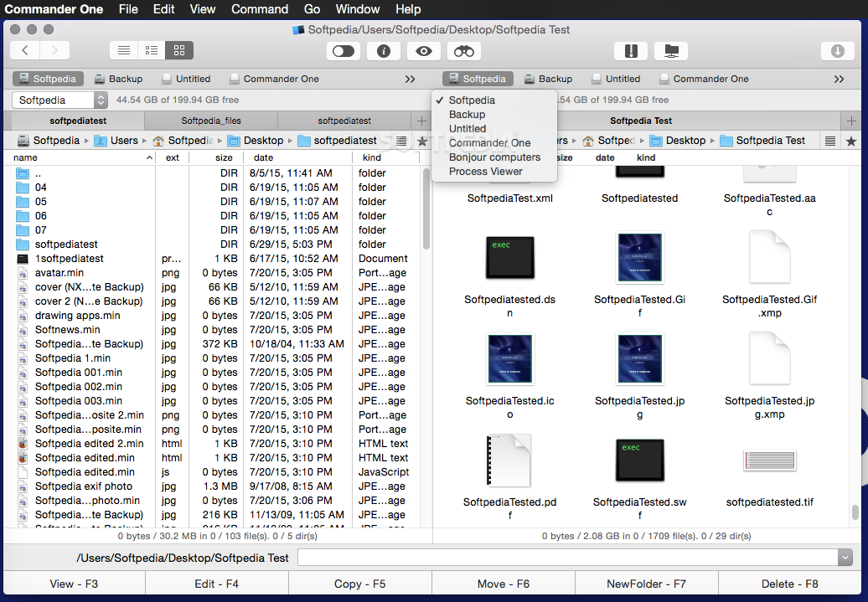This screenshot has width=868, height=602.
Task: Switch to first softpediatest tab in left pane
Action: pyautogui.click(x=78, y=121)
